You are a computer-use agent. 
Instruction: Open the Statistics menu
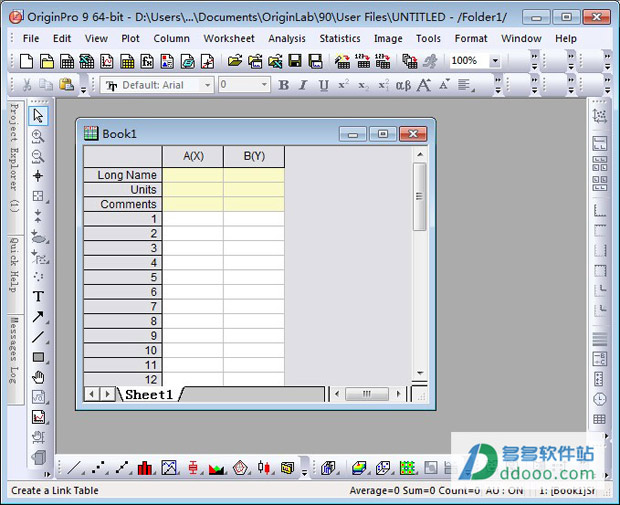[x=340, y=38]
